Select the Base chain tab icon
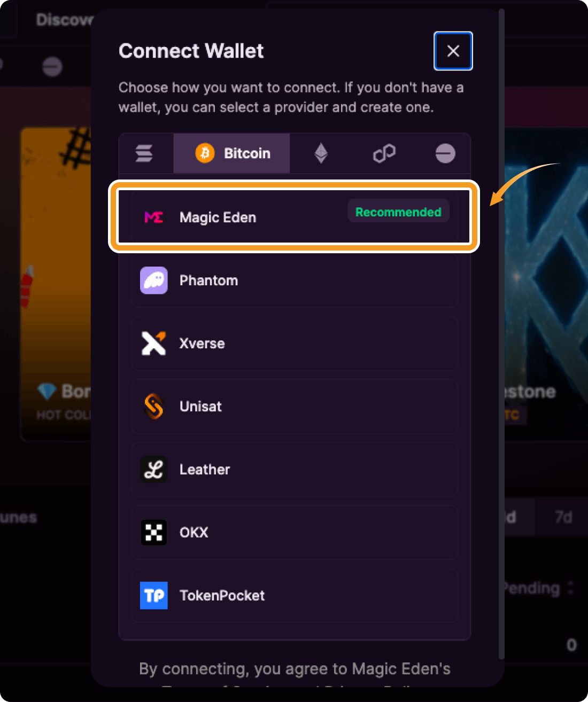Viewport: 588px width, 702px height. [445, 153]
